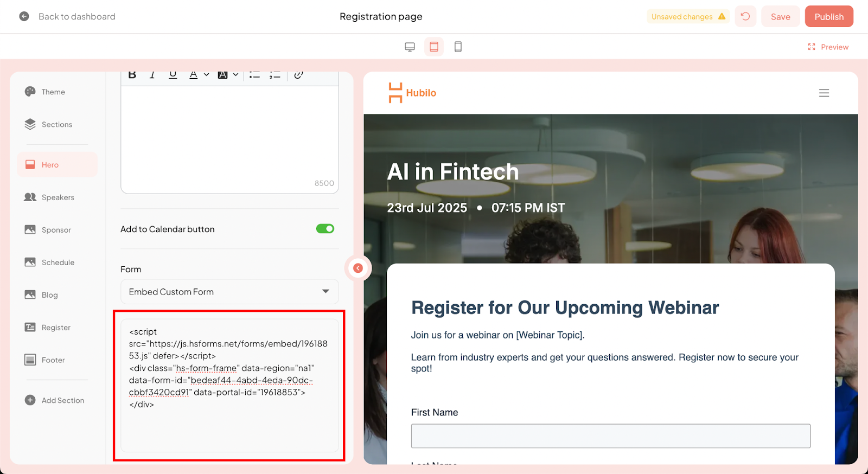Click the Publish button
The height and width of the screenshot is (474, 868).
pyautogui.click(x=829, y=16)
